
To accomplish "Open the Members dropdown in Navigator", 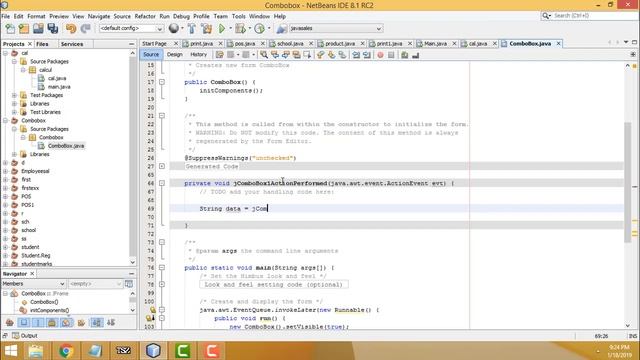I will pos(33,284).
